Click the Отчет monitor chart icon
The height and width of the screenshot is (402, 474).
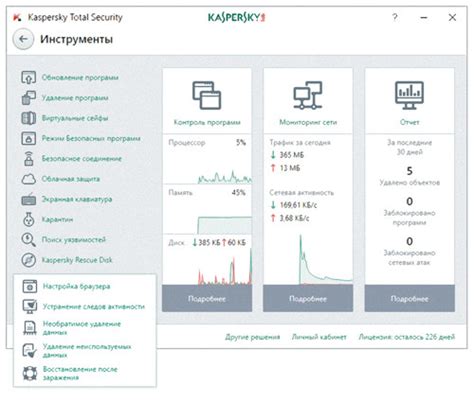409,95
